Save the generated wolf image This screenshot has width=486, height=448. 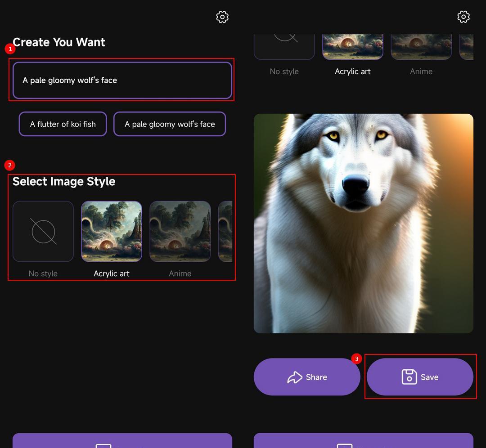[420, 377]
